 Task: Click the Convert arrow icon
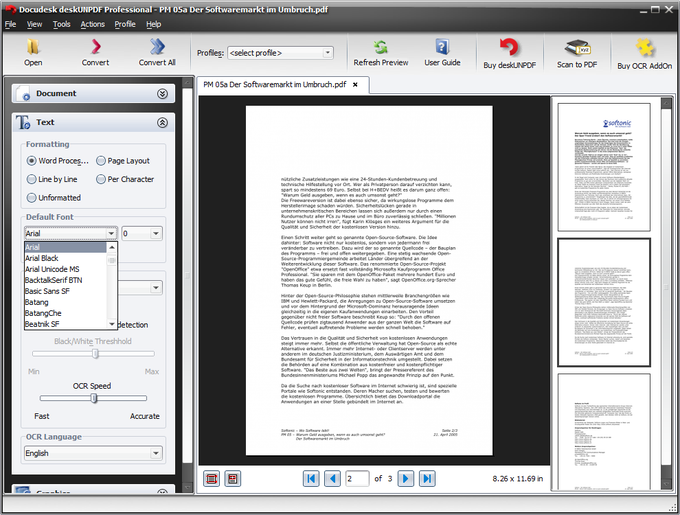click(x=95, y=47)
